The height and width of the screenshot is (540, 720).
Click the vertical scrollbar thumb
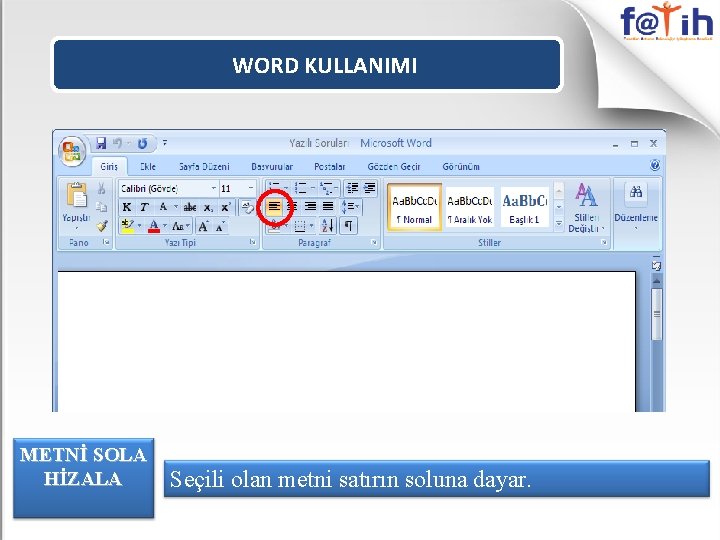657,314
